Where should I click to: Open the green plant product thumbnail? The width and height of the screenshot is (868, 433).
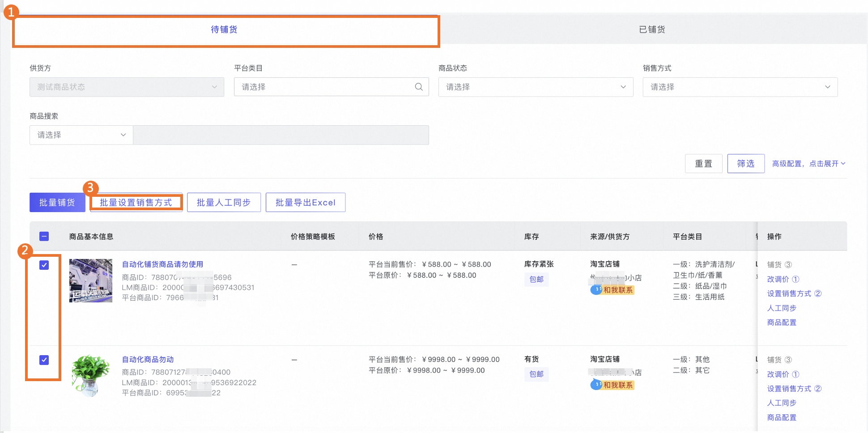coord(91,376)
